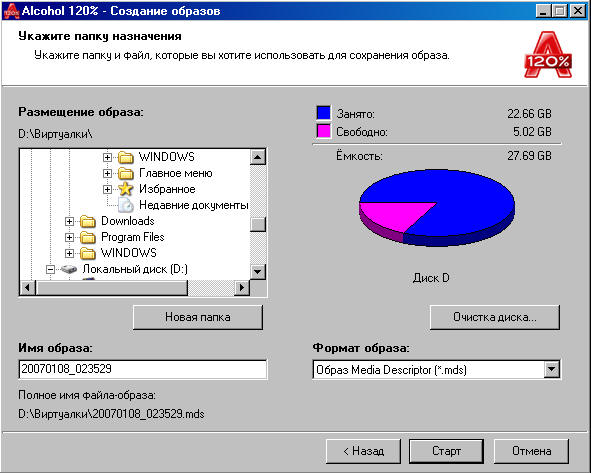Open the Формат образа dropdown
Viewport: 591px width, 473px height.
551,369
